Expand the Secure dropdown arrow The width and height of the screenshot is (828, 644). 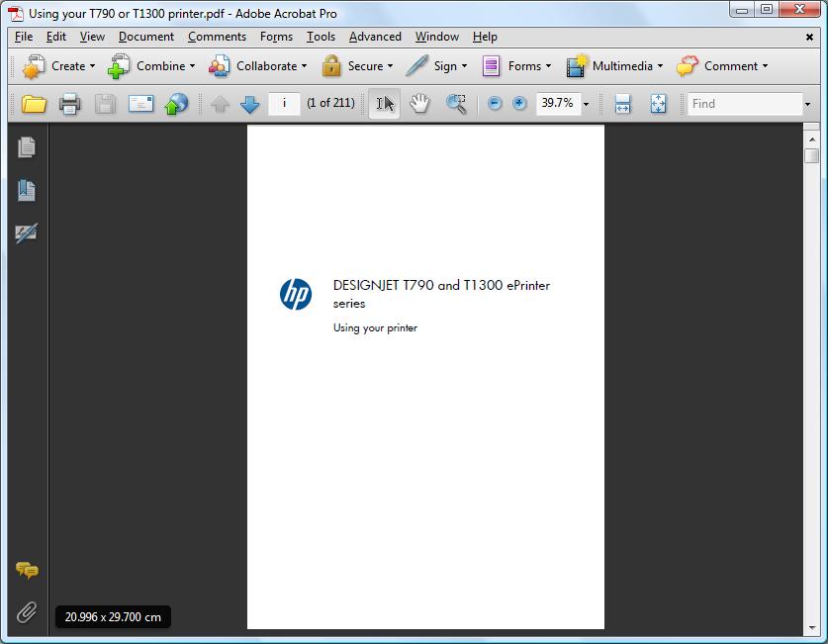click(x=390, y=66)
